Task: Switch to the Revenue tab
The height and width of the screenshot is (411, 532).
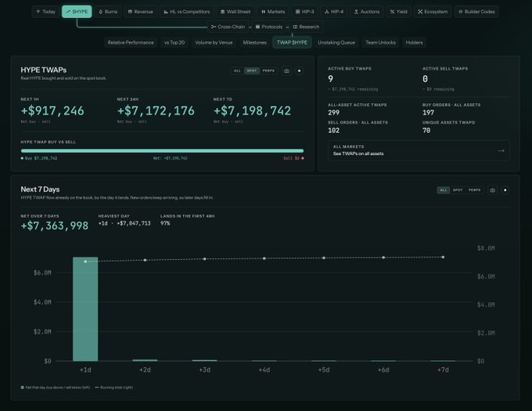Action: coord(141,12)
